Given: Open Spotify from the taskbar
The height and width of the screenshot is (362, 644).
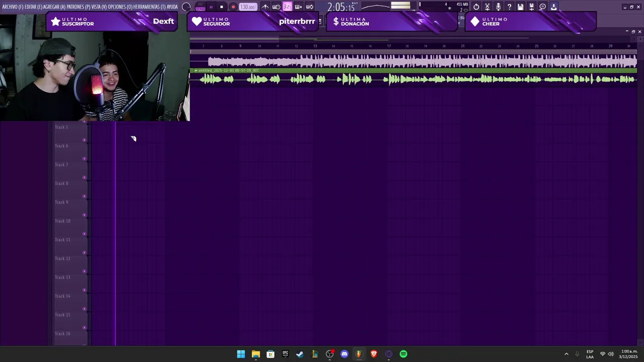Looking at the screenshot, I should pyautogui.click(x=404, y=354).
